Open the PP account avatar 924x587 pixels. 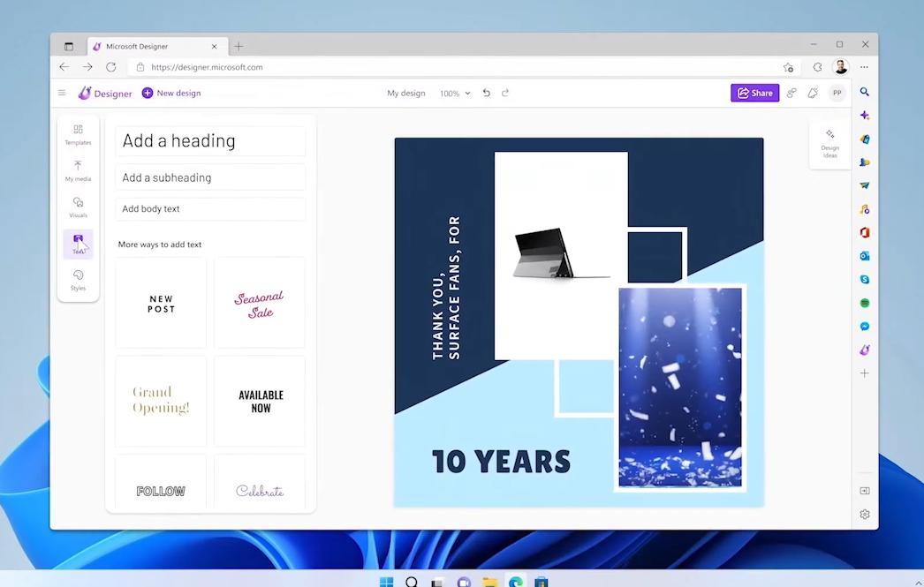837,93
